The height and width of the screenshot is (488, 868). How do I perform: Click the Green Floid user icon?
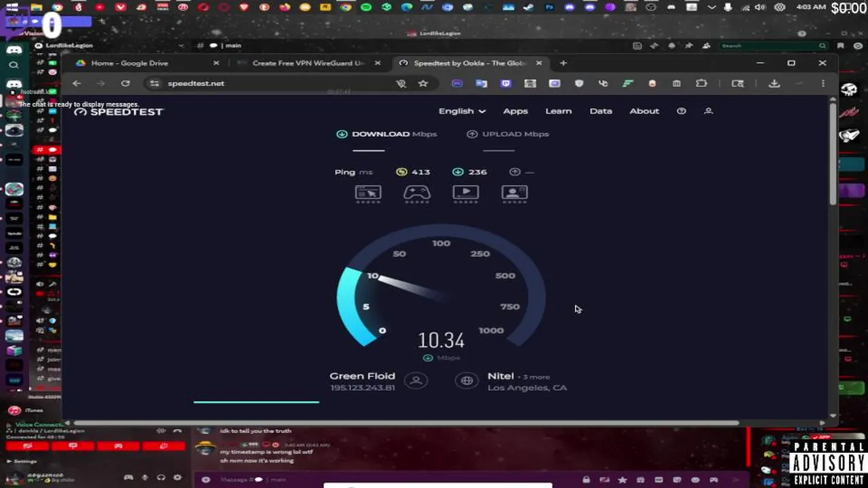point(416,381)
